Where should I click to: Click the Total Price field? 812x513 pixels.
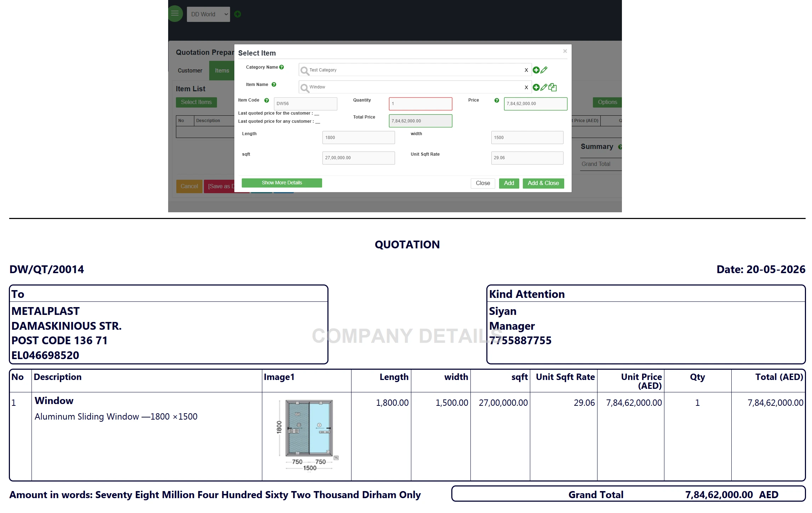pyautogui.click(x=421, y=121)
